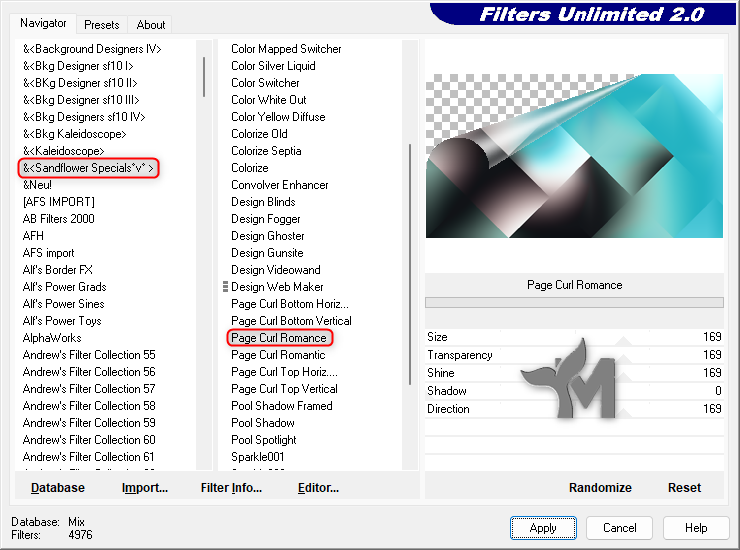Select &Neu! category
This screenshot has height=550, width=740.
click(37, 185)
